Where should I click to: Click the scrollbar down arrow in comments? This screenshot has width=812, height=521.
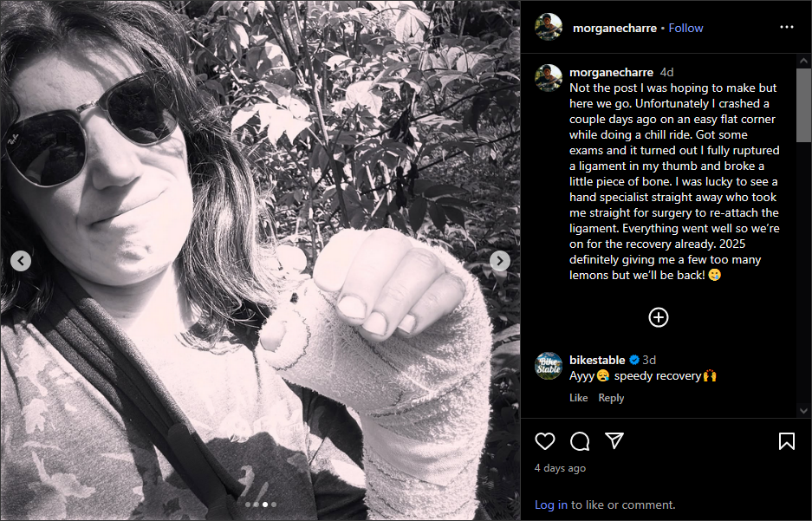803,411
